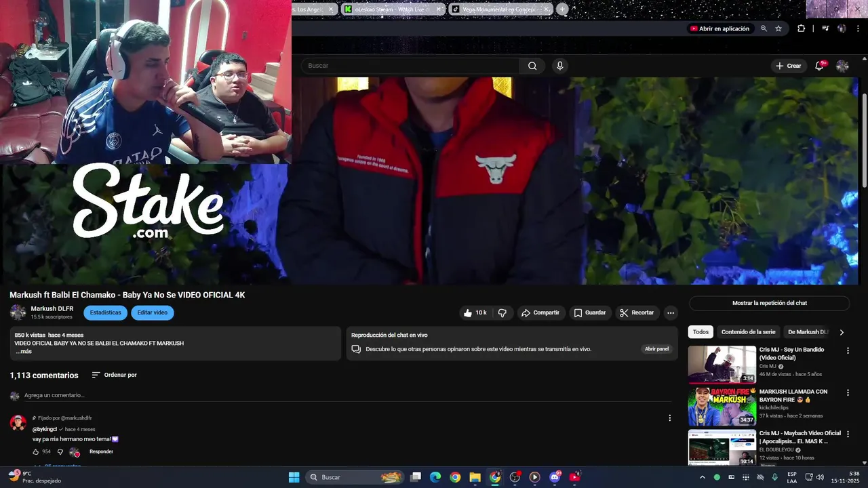This screenshot has height=488, width=868.
Task: Click Compartir to share the video
Action: click(540, 312)
